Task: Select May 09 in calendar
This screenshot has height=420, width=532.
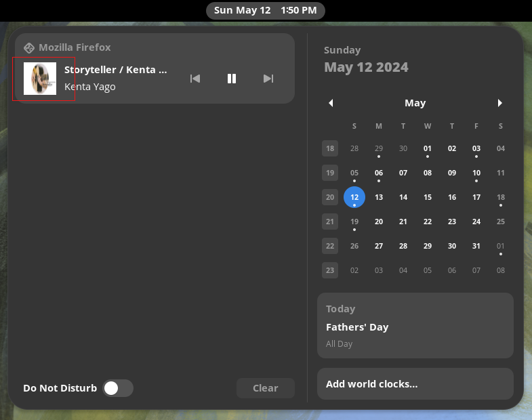Action: [x=452, y=173]
